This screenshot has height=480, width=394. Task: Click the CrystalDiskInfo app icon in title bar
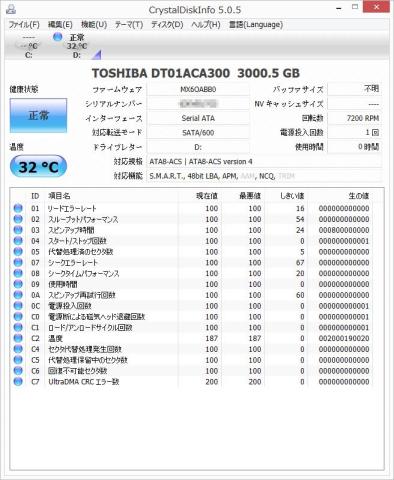click(x=11, y=9)
